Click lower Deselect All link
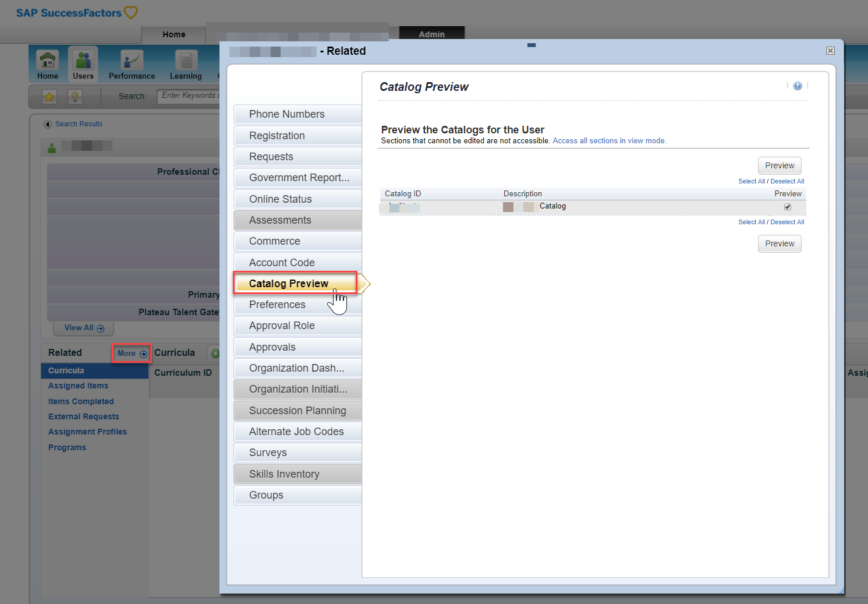The image size is (868, 604). pyautogui.click(x=787, y=222)
